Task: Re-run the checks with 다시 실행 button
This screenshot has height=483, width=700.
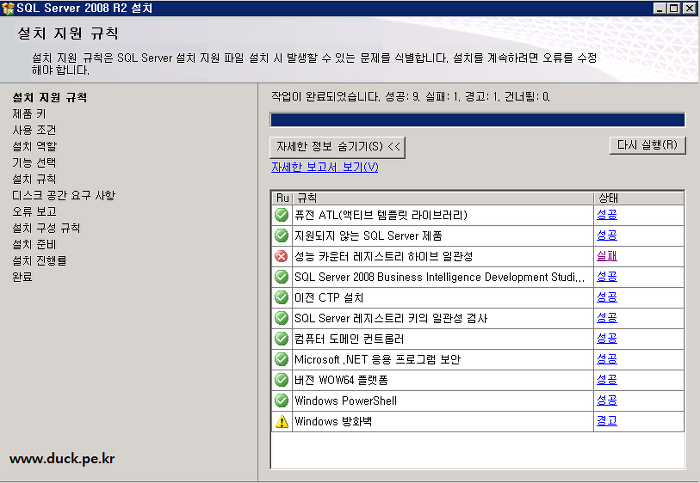Action: click(x=647, y=145)
